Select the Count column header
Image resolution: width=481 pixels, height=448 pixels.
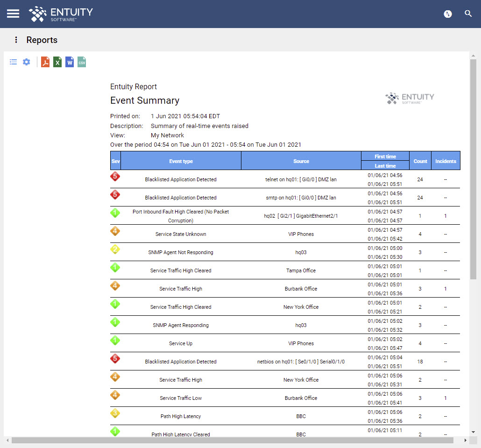click(420, 161)
